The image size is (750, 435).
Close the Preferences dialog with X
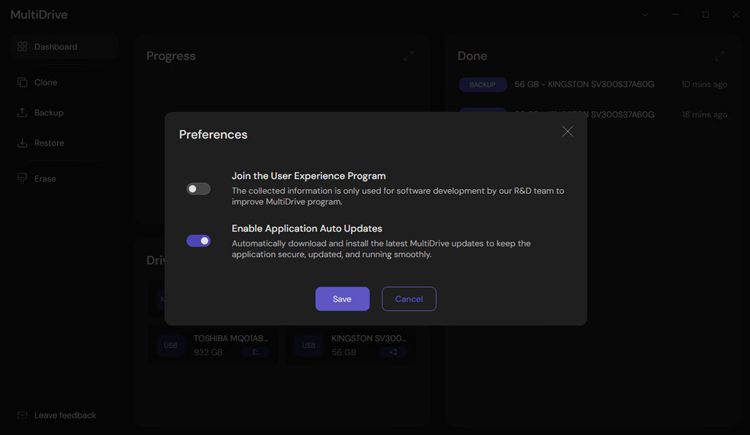[x=567, y=132]
